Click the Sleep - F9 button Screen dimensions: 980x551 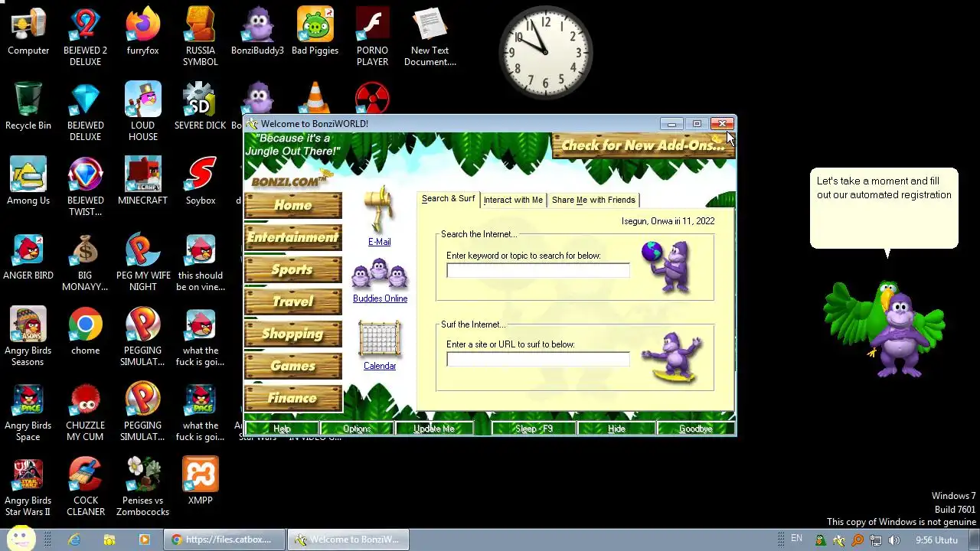[534, 429]
